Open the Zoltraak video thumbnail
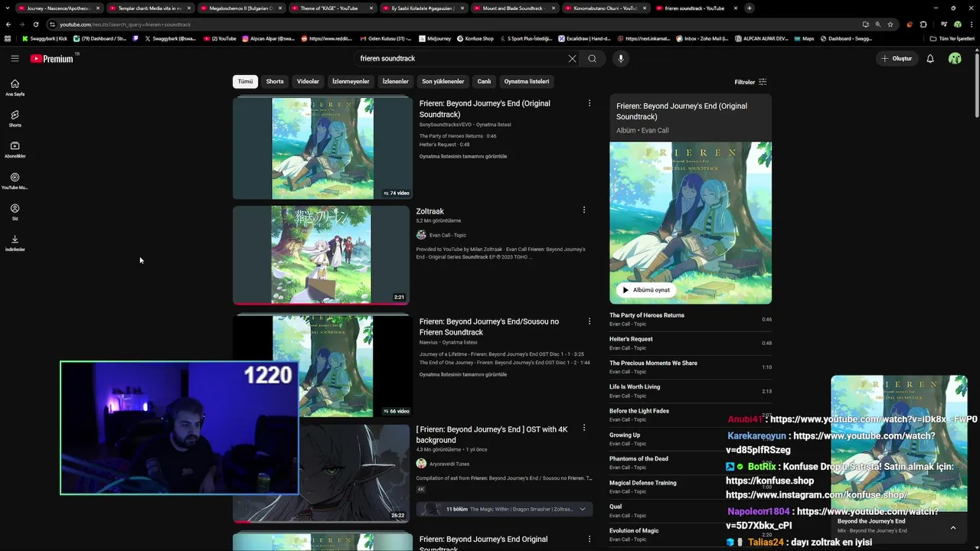 (322, 255)
